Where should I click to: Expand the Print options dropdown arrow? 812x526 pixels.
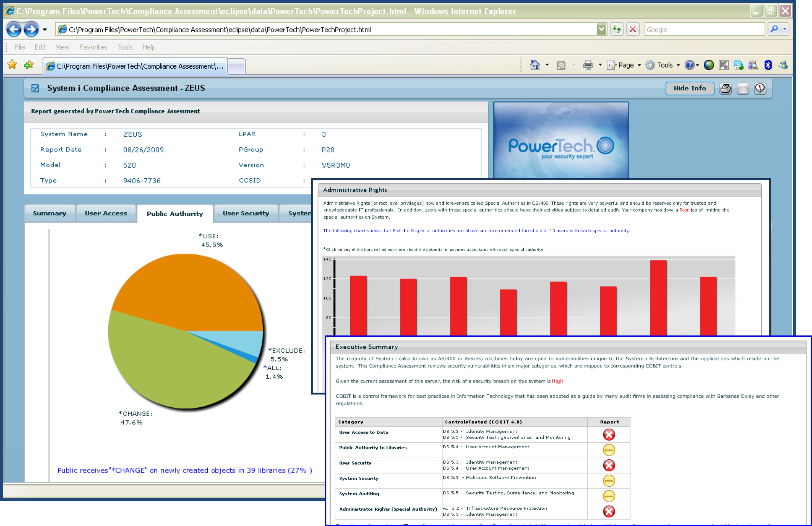600,65
